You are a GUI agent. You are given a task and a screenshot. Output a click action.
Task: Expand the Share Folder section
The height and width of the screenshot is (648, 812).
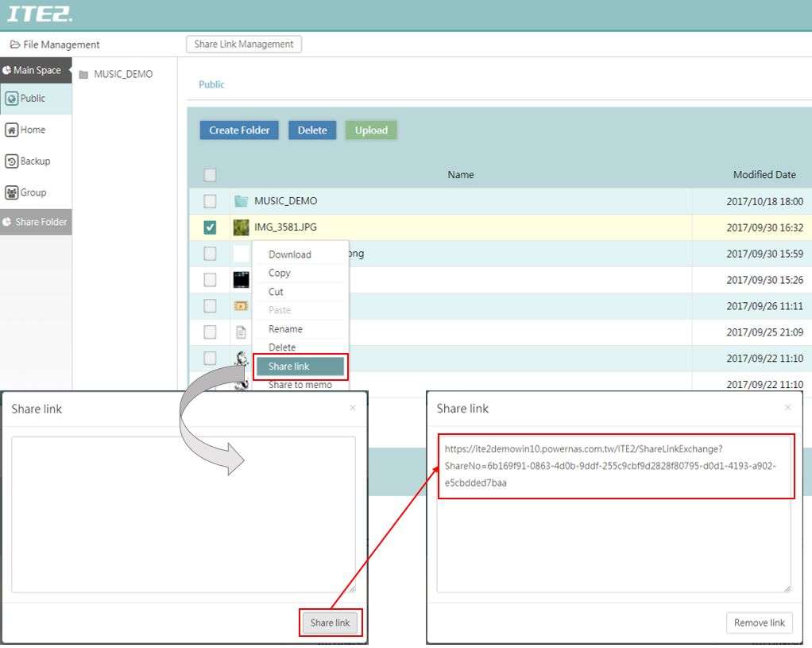(x=36, y=222)
